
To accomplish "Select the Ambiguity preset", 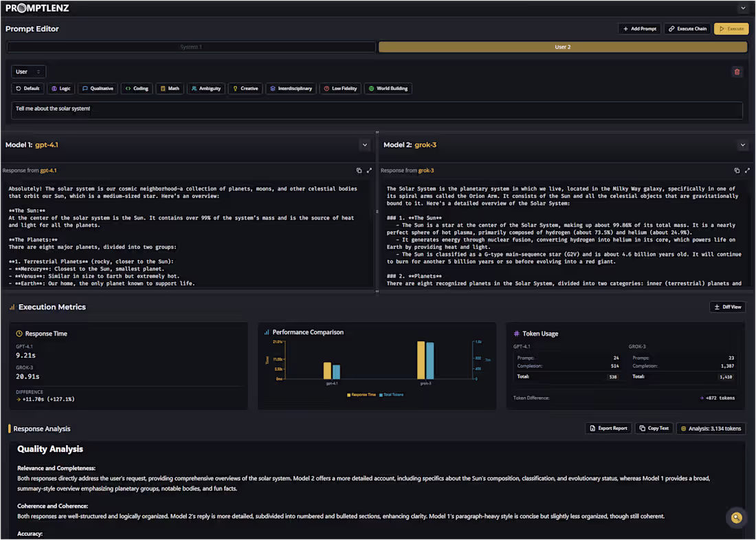I will pyautogui.click(x=206, y=89).
